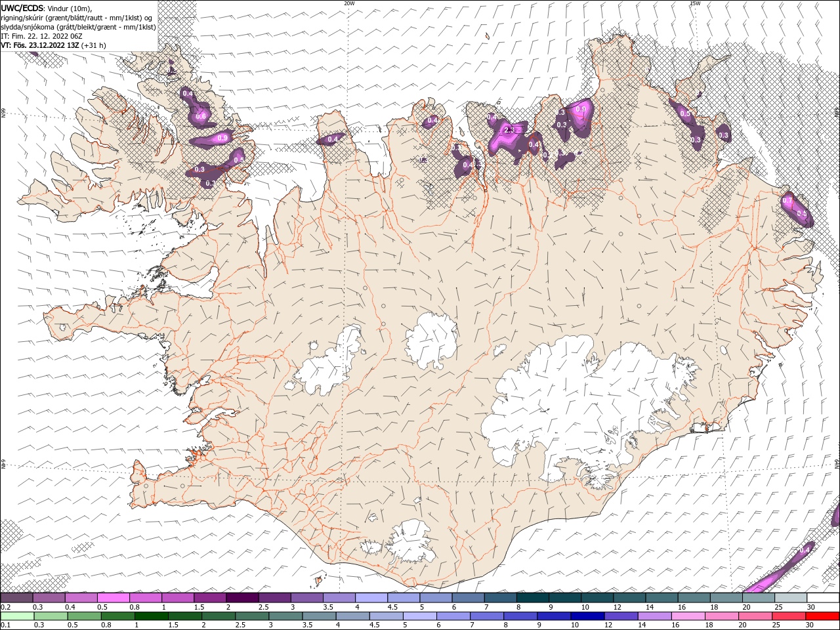
Task: Click the header line starting with "slydda/snjókoma"
Action: 78,27
